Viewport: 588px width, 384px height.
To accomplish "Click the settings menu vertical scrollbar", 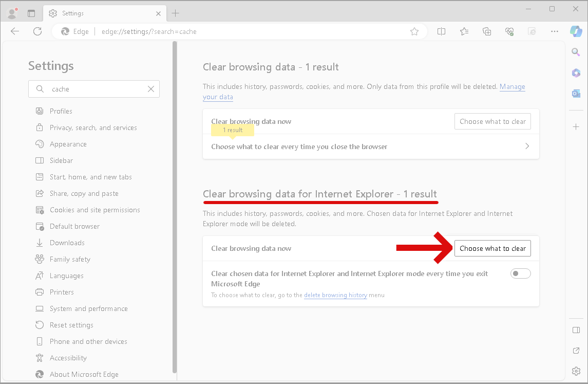I will 175,207.
